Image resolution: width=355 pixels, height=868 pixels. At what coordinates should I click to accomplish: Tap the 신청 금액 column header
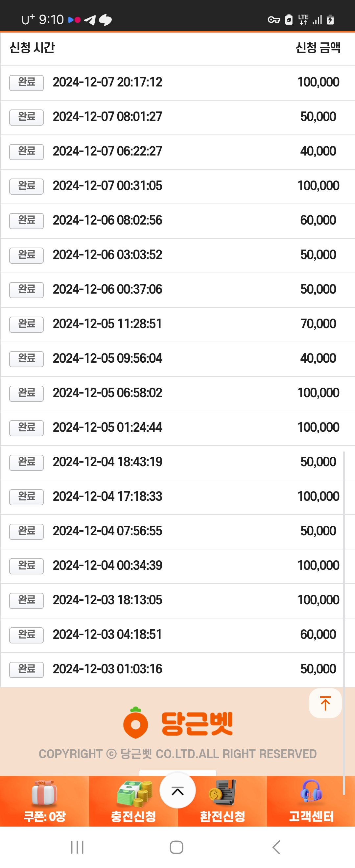click(318, 48)
